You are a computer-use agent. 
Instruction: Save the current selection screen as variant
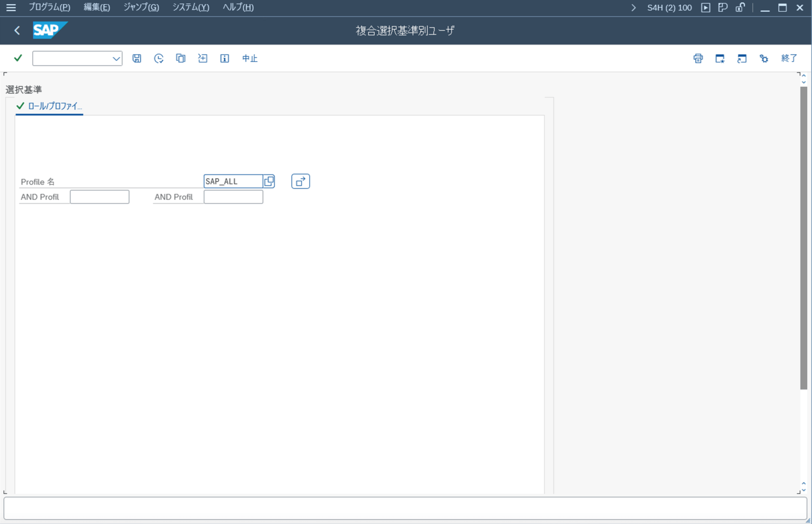coord(136,58)
